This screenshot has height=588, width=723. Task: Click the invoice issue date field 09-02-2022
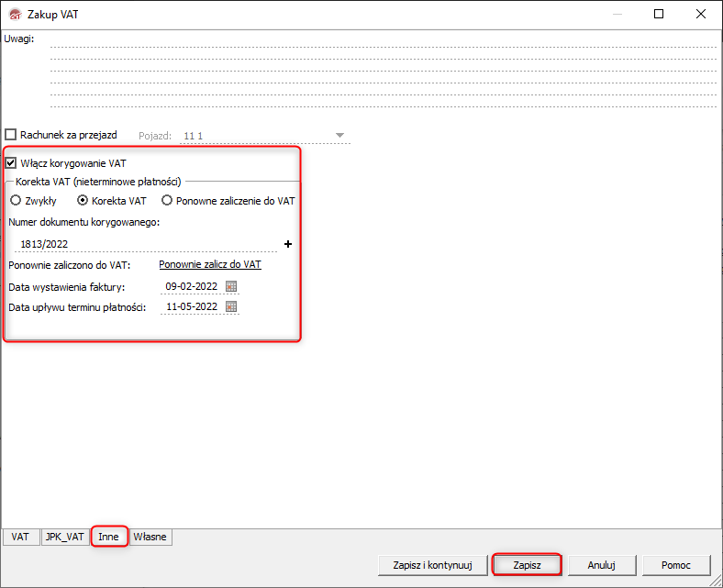192,286
